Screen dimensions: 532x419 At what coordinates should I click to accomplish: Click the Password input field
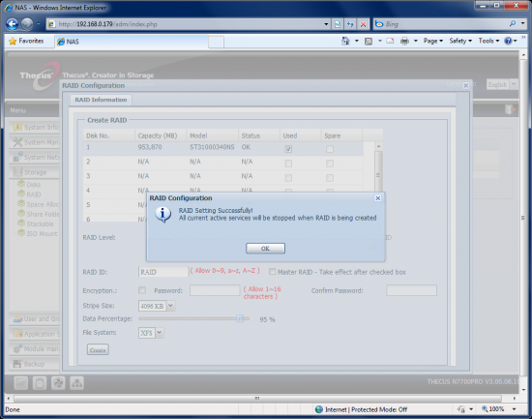tap(215, 290)
